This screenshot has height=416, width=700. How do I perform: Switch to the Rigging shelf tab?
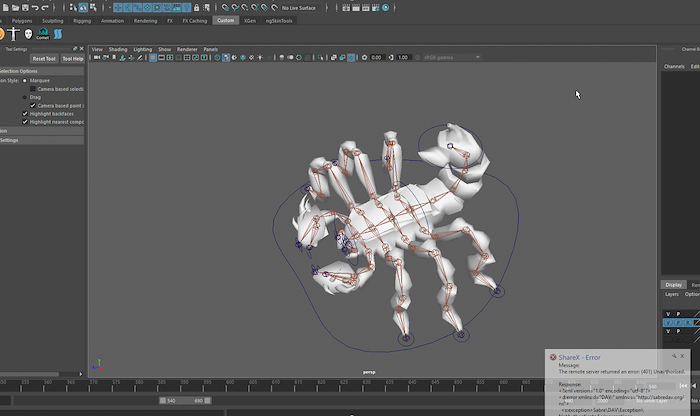[82, 20]
